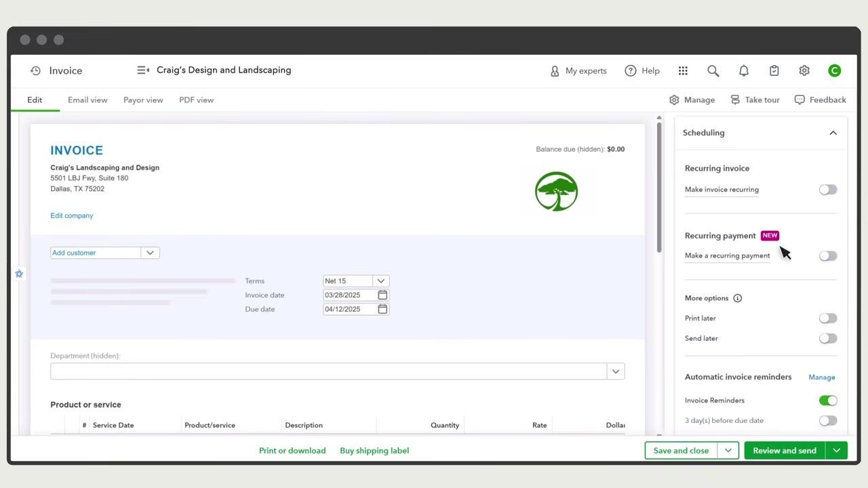
Task: Click the green tree company logo
Action: pyautogui.click(x=556, y=191)
